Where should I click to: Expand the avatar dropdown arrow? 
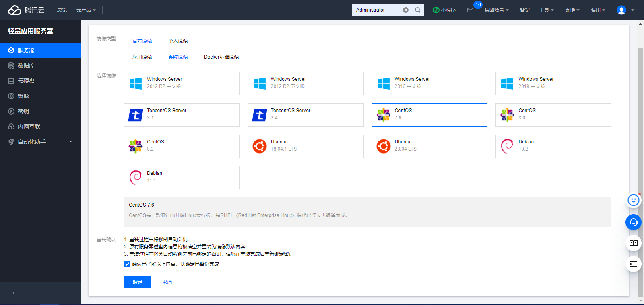[633, 10]
